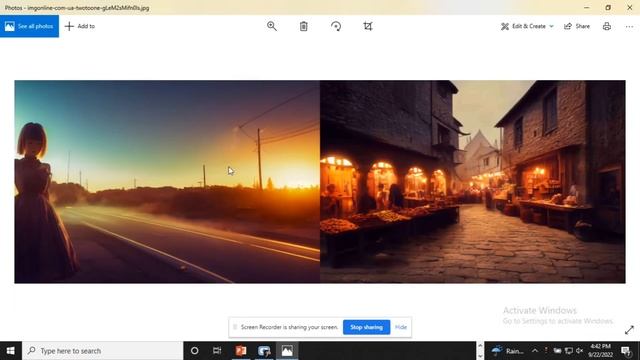The height and width of the screenshot is (360, 640).
Task: Rotate the photo using rotate icon
Action: click(336, 26)
